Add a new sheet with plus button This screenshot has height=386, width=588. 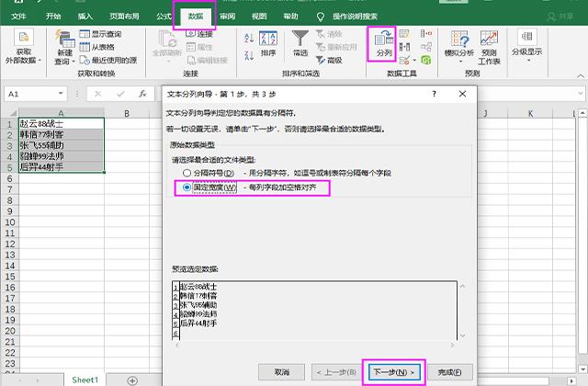pos(131,380)
